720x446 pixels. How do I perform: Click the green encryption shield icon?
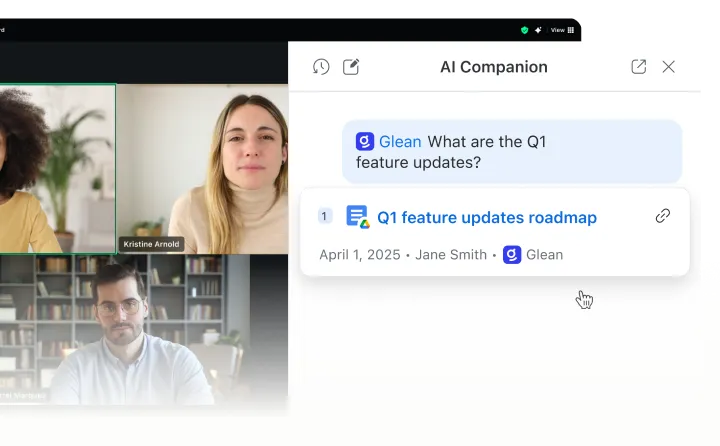click(524, 30)
